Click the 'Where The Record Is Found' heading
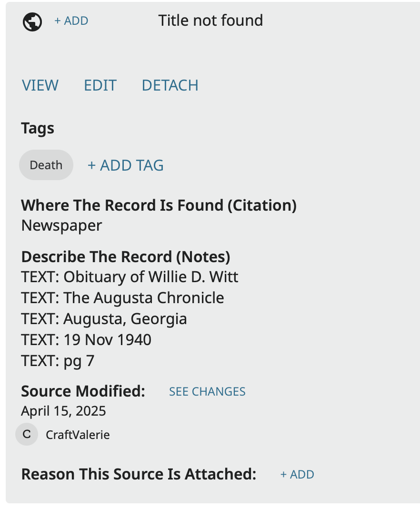The height and width of the screenshot is (510, 420). [159, 205]
